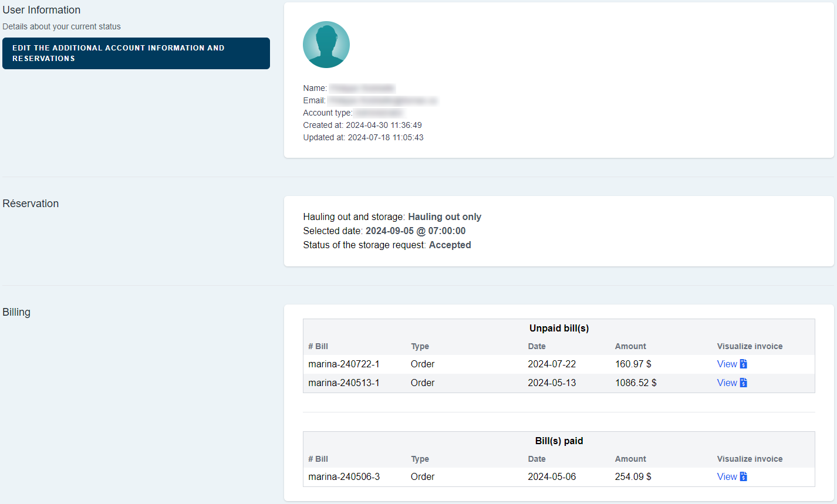Click the Hauling out only value
The height and width of the screenshot is (504, 837).
coord(444,217)
